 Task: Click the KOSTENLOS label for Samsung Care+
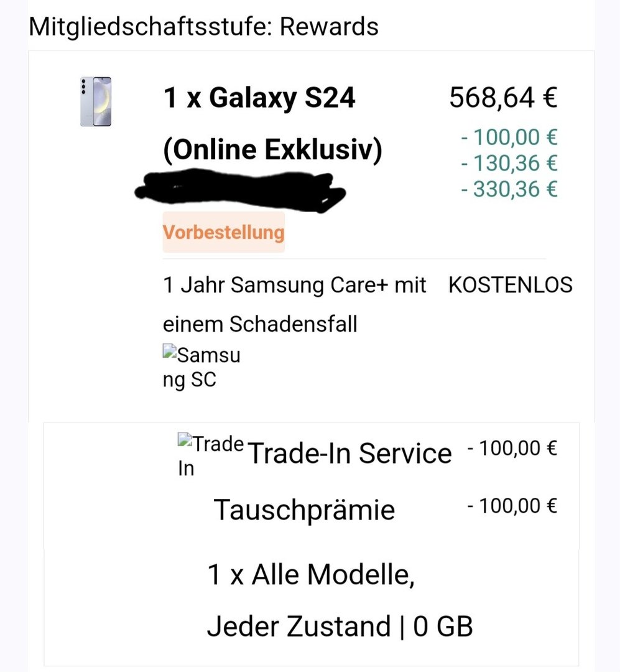pyautogui.click(x=510, y=285)
